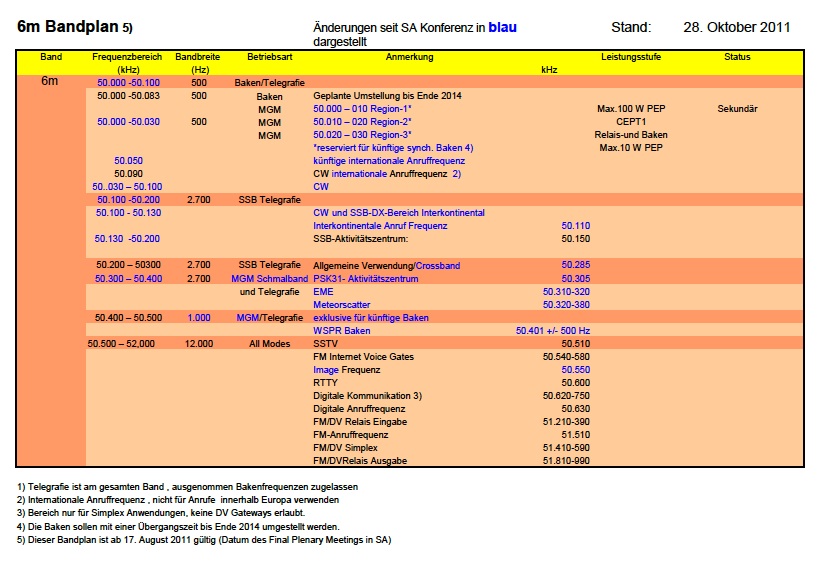Click 'FM Internet Voice Gates'

(363, 356)
